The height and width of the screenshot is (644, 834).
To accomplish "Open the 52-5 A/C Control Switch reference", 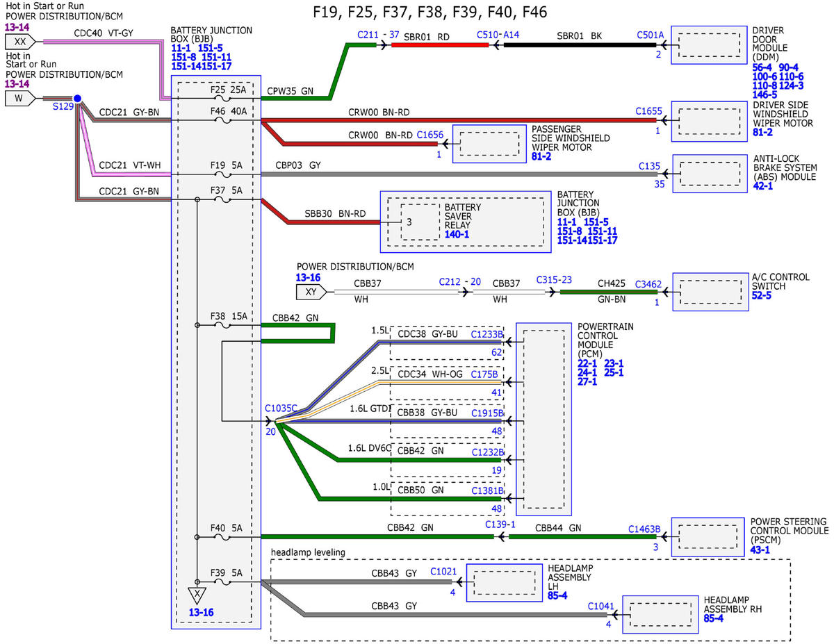I will [x=762, y=295].
